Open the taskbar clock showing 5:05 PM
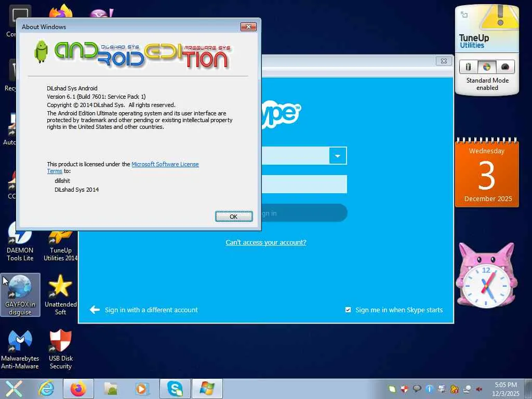 coord(506,389)
